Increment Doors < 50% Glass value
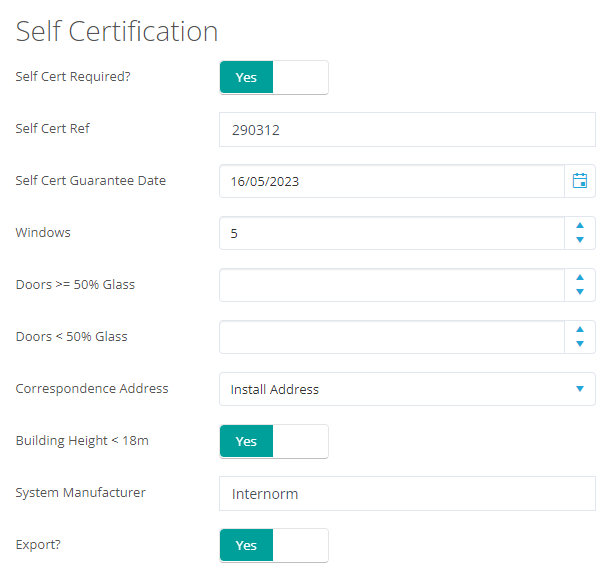This screenshot has height=582, width=615. point(580,329)
